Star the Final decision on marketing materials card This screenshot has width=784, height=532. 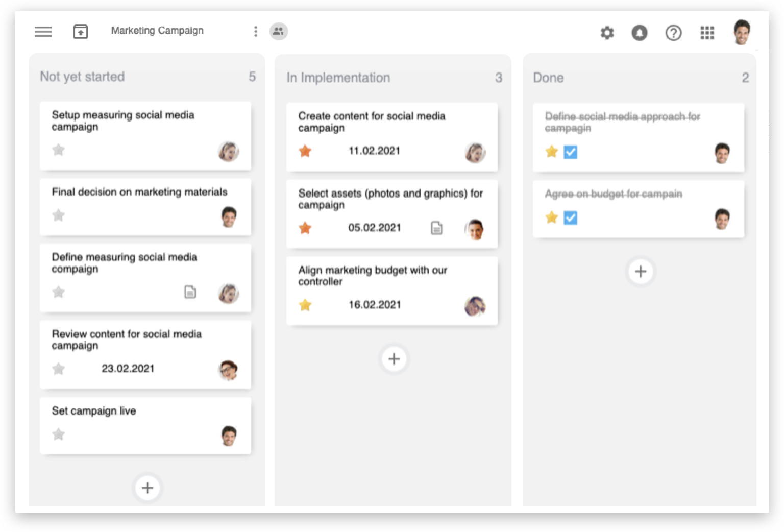(59, 215)
